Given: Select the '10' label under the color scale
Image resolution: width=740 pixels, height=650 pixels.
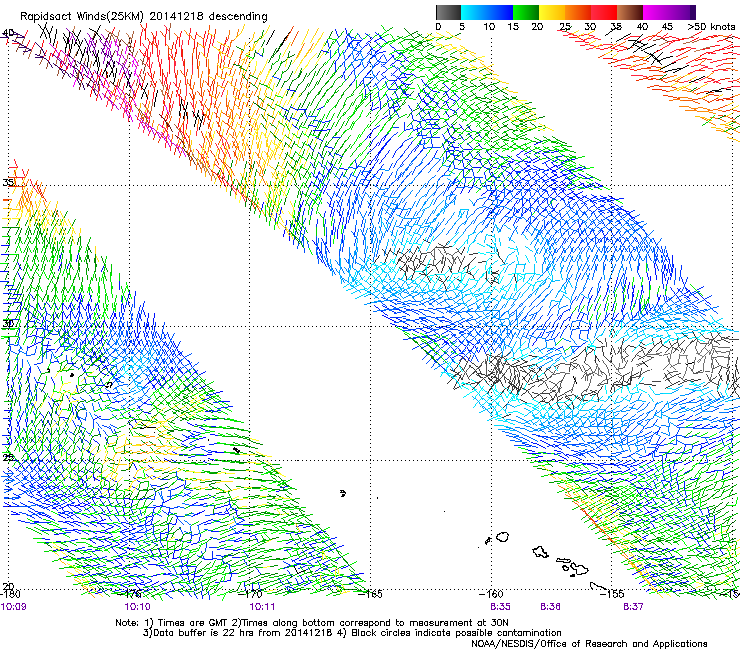Looking at the screenshot, I should pyautogui.click(x=489, y=27).
